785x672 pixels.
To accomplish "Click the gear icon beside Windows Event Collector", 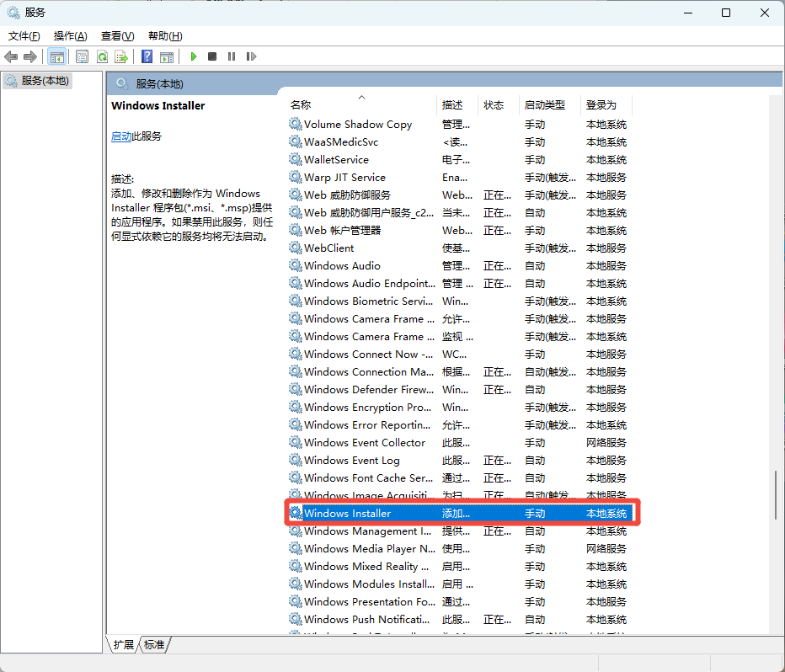I will 296,442.
